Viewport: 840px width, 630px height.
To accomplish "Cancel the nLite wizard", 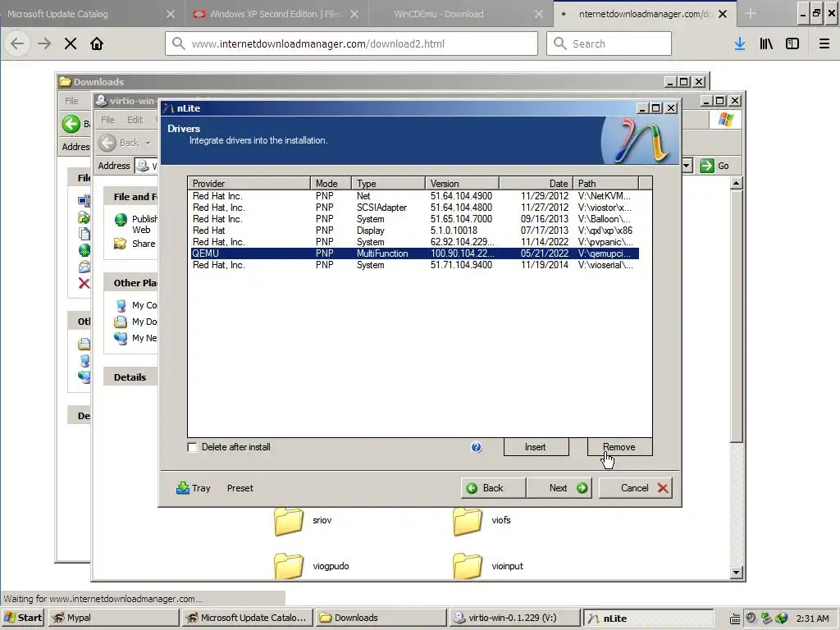I will [x=636, y=488].
